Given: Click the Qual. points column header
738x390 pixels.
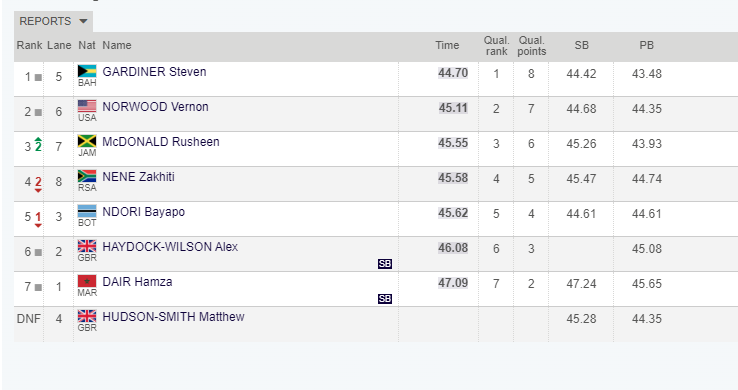Looking at the screenshot, I should tap(531, 46).
